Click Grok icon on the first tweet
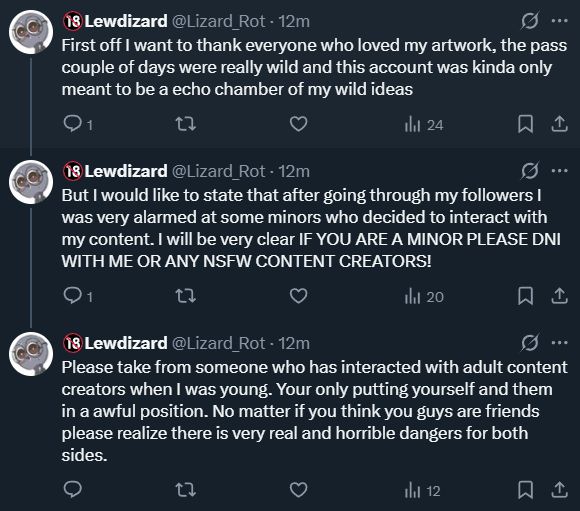Screen dimensions: 580x511 point(530,21)
